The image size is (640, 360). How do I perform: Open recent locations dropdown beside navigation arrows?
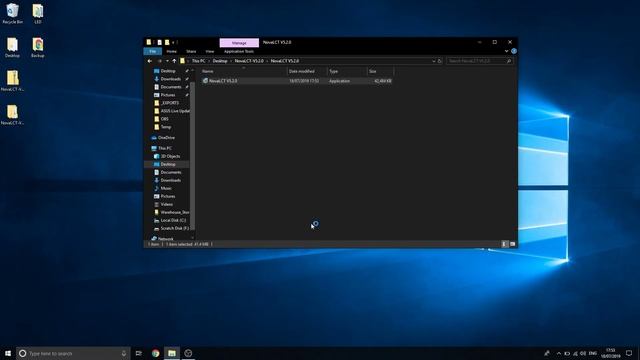point(167,61)
